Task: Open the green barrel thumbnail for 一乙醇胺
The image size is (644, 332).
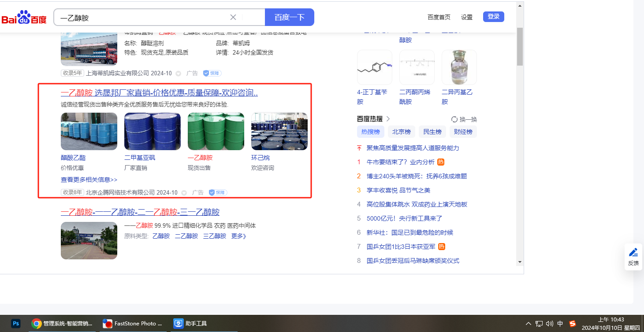Action: coord(216,132)
